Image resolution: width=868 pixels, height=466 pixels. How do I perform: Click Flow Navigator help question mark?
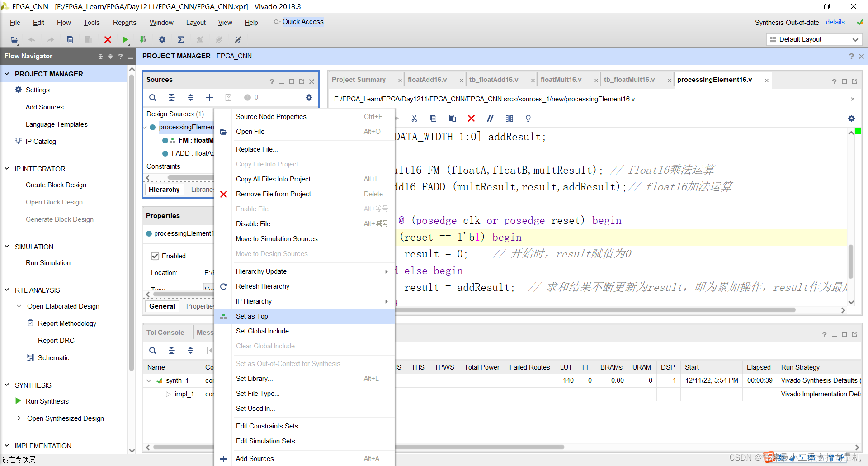tap(120, 56)
